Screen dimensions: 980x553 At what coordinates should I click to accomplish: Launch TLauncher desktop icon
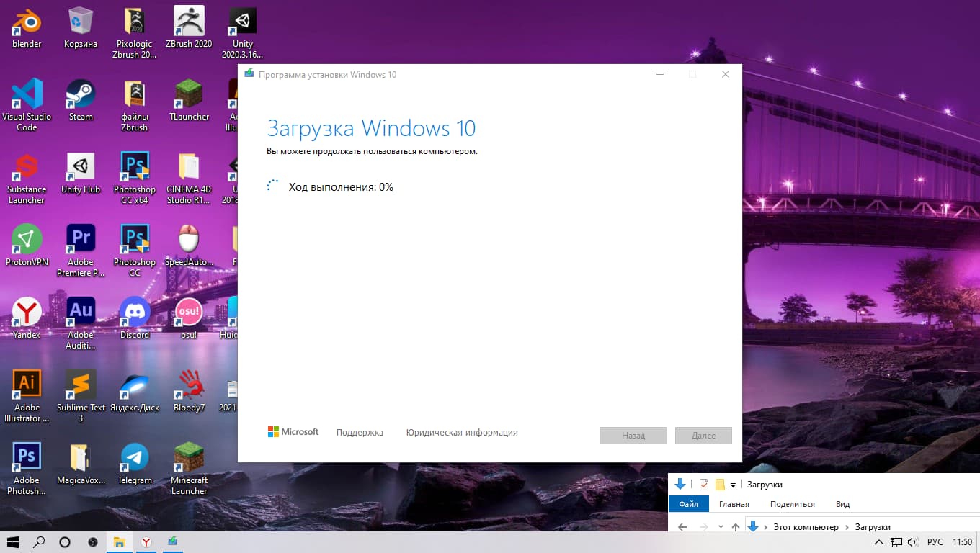point(189,100)
